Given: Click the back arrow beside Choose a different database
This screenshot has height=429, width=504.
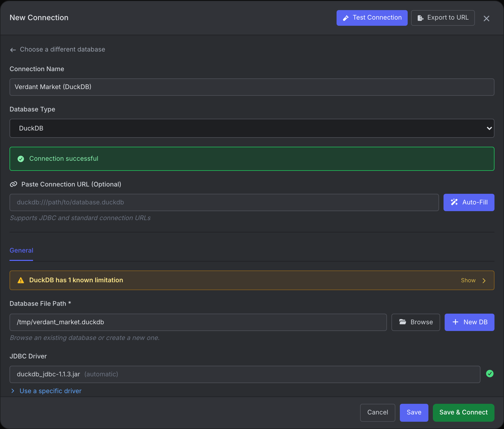Looking at the screenshot, I should 13,50.
